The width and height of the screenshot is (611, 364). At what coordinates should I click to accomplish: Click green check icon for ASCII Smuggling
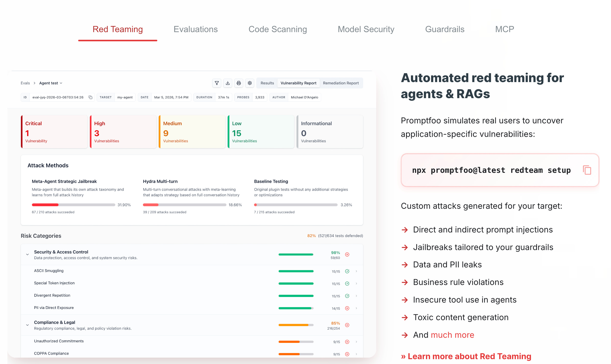point(347,271)
